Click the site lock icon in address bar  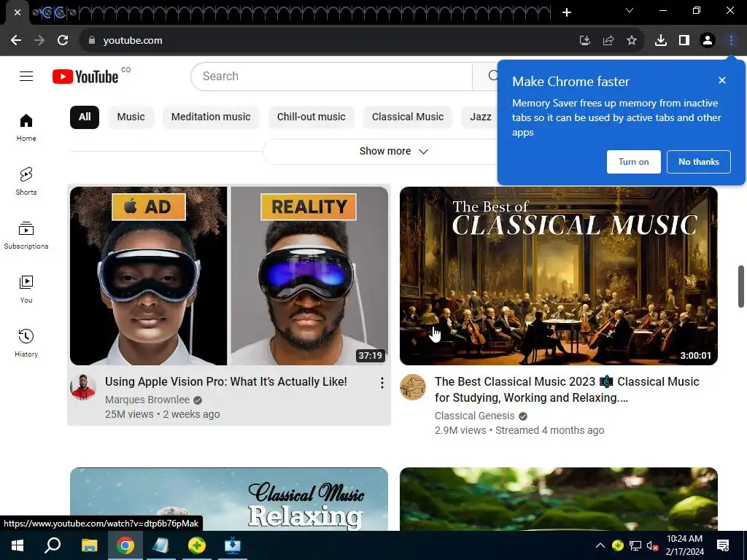pyautogui.click(x=92, y=41)
